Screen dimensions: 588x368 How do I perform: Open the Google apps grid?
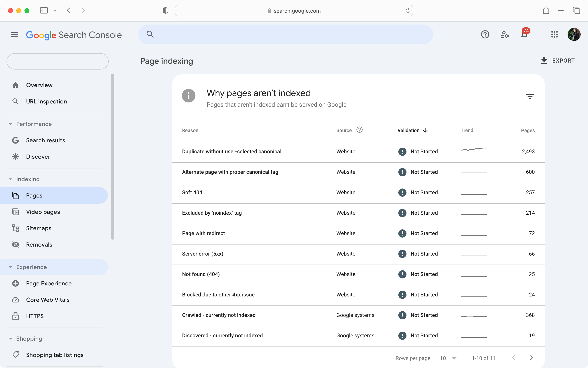pyautogui.click(x=554, y=35)
